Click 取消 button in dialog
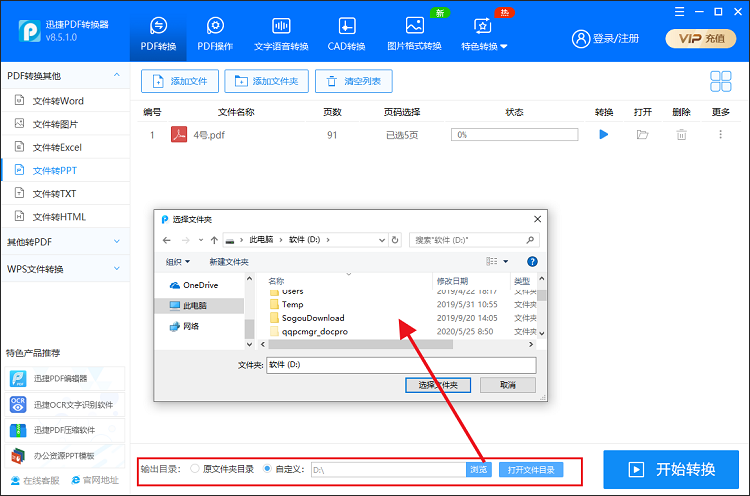750x496 pixels. tap(507, 385)
